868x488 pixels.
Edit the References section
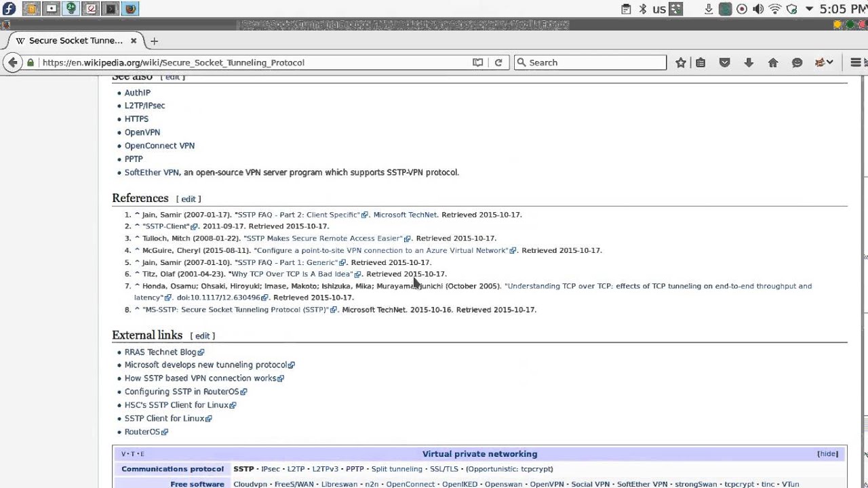coord(188,199)
